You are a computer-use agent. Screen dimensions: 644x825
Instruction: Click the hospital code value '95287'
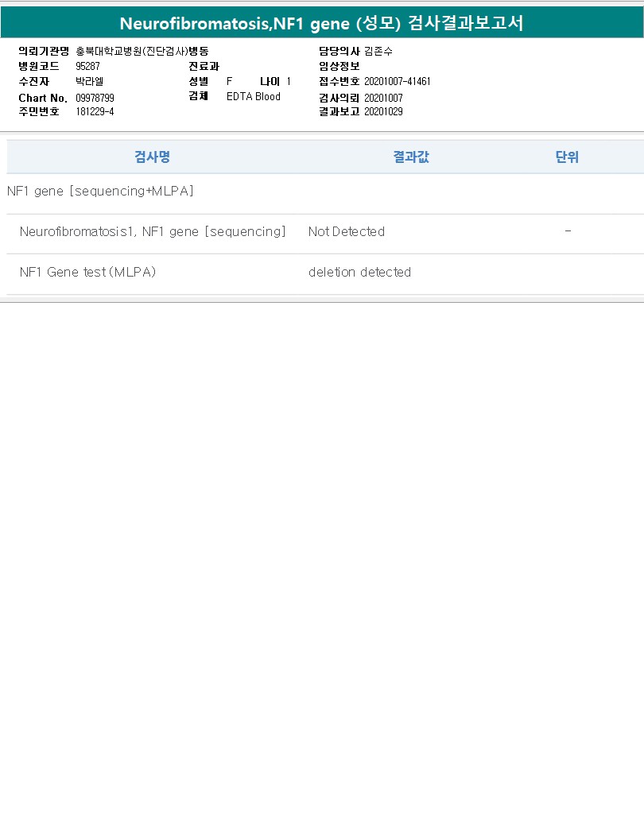pos(88,66)
